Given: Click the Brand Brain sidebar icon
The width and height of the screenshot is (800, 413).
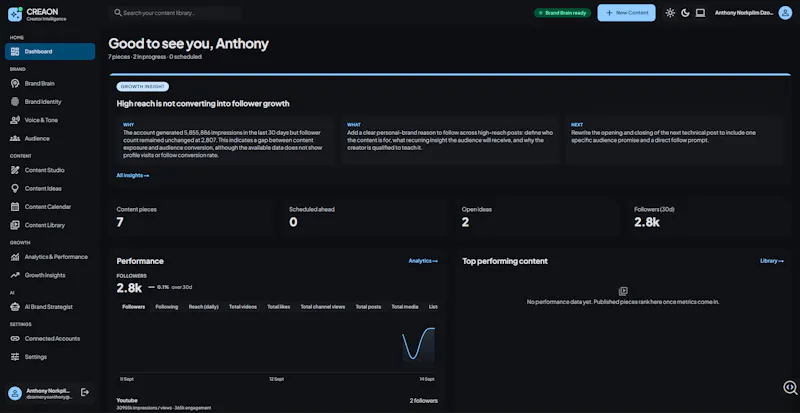Looking at the screenshot, I should [x=15, y=83].
